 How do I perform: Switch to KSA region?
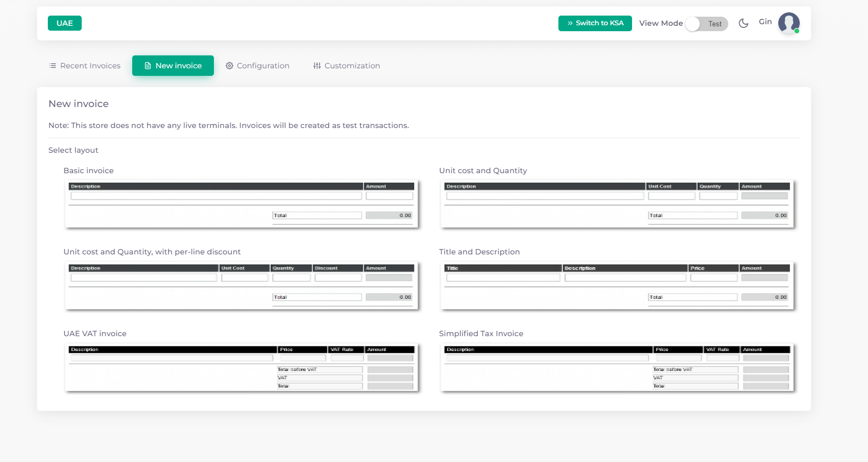(595, 23)
